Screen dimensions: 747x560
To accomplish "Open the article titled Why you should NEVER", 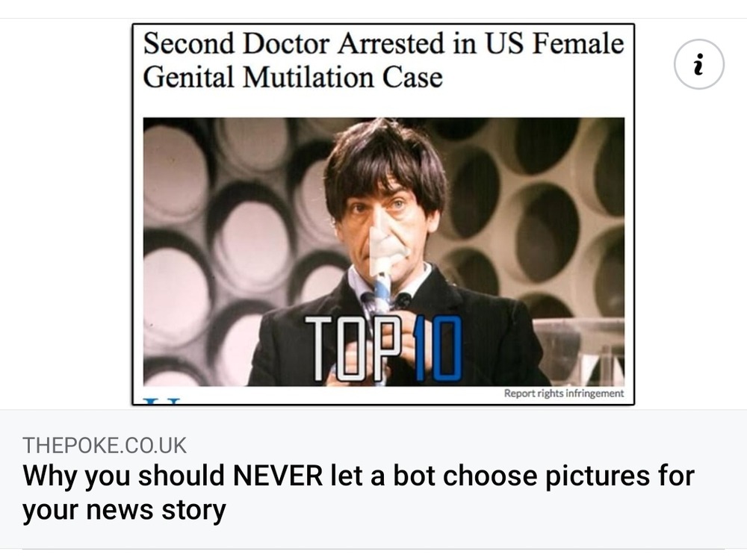I will (359, 492).
